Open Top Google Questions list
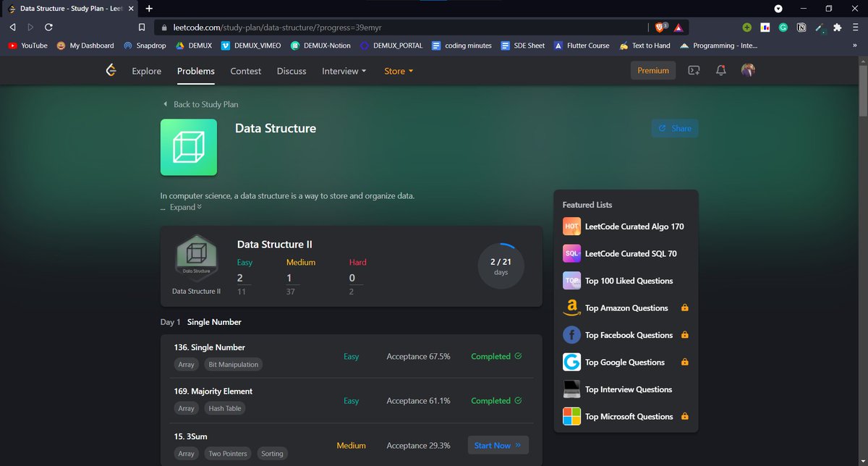 pyautogui.click(x=625, y=362)
